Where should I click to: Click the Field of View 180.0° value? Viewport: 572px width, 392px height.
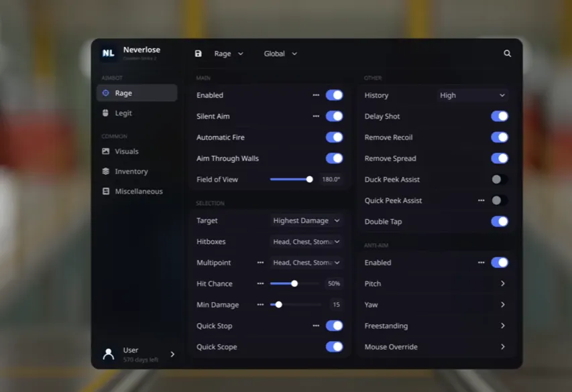(x=331, y=180)
